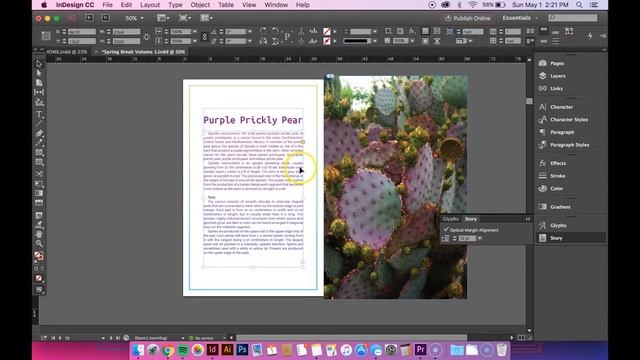Open the View Options dropdown

point(163,18)
